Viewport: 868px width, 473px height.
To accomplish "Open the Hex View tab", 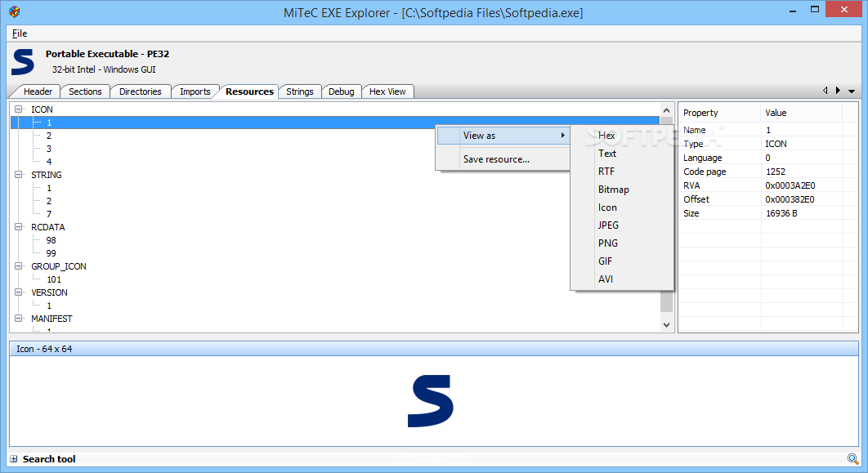I will 387,91.
